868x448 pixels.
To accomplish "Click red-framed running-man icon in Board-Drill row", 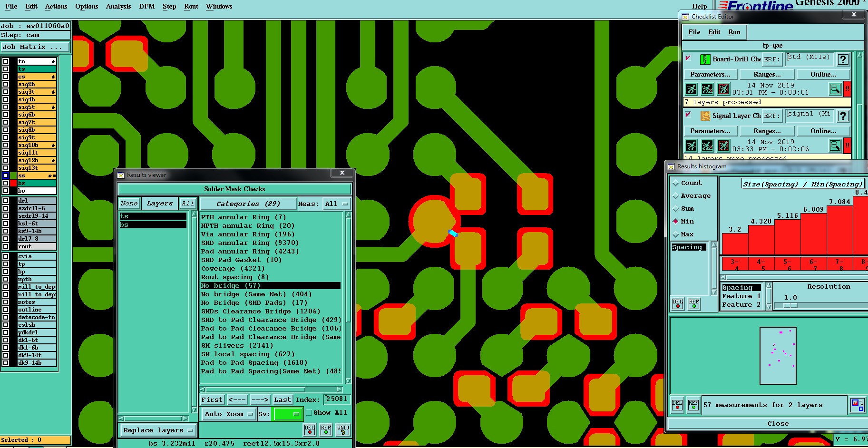I will coord(723,89).
